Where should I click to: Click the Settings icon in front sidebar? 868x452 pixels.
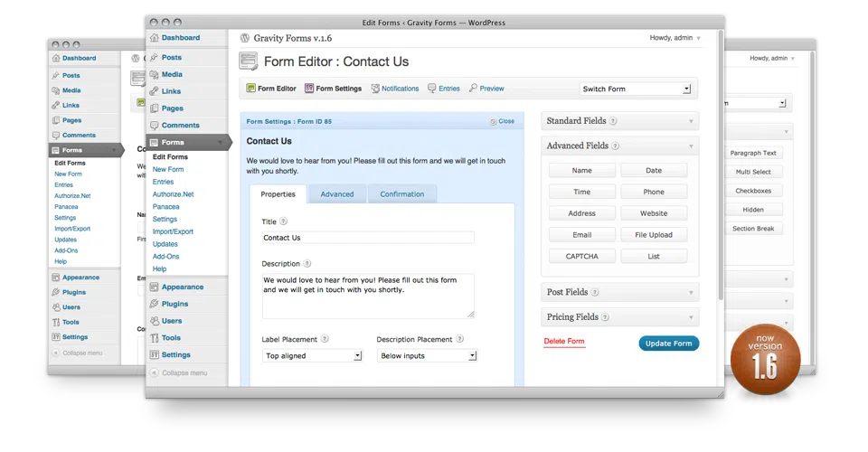(x=154, y=354)
